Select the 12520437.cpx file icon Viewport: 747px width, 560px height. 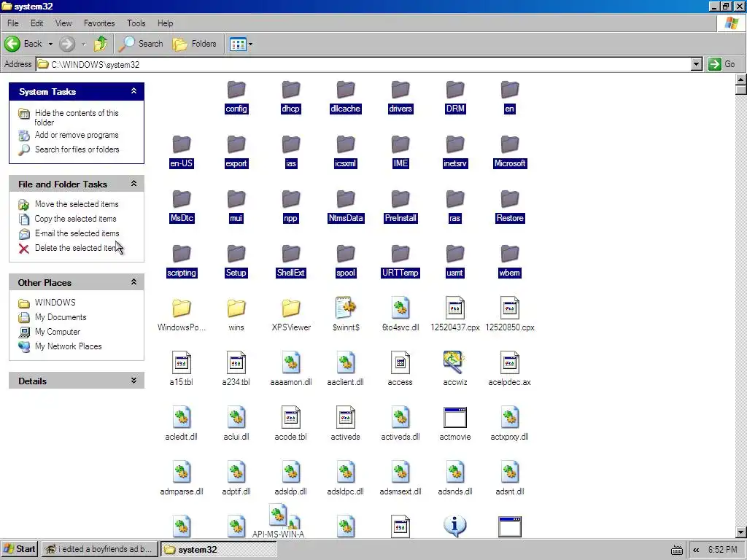tap(455, 308)
